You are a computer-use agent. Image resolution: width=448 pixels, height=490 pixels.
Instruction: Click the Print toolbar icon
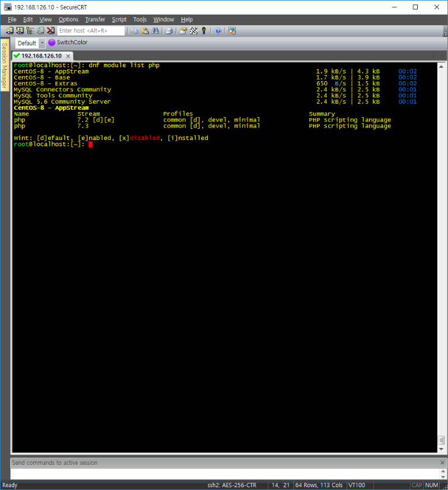pyautogui.click(x=169, y=31)
